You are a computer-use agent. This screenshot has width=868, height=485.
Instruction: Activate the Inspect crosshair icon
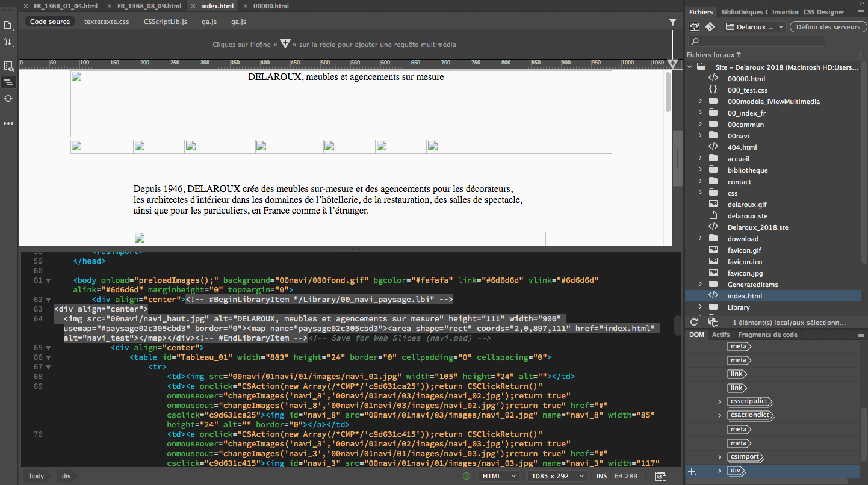[x=8, y=98]
